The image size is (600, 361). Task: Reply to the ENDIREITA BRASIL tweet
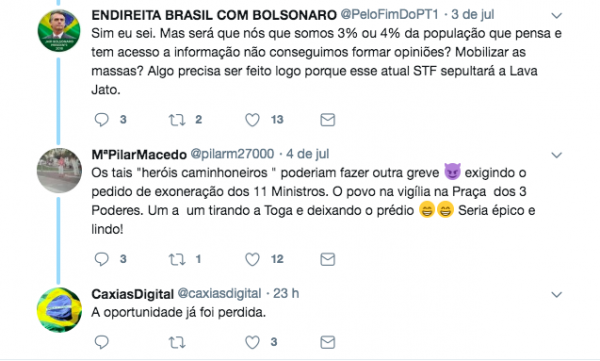(x=101, y=120)
